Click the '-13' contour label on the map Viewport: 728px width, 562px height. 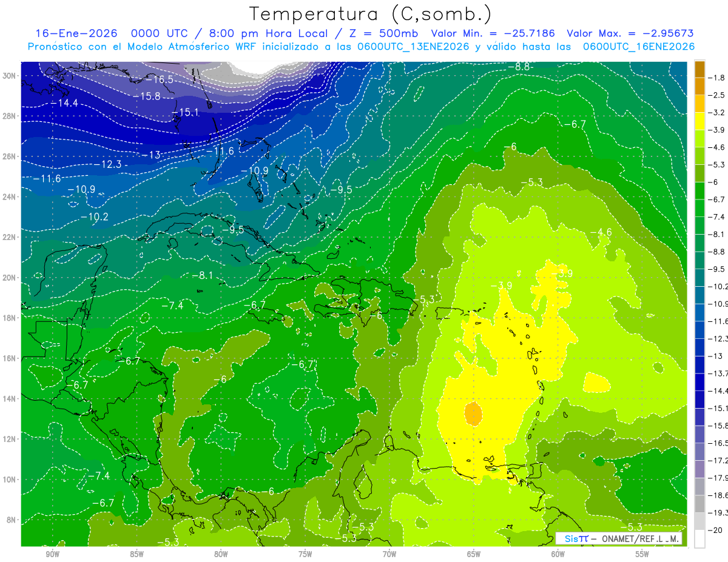(151, 155)
